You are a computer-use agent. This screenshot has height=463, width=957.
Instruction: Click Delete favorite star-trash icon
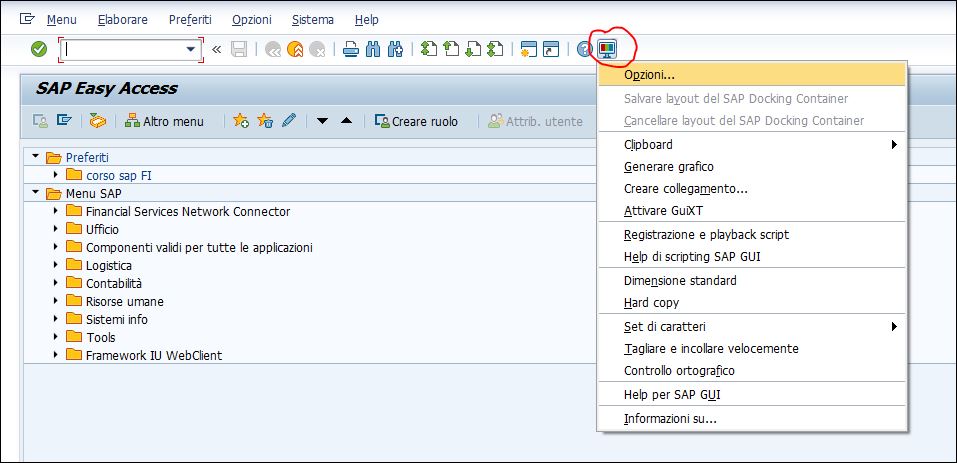click(x=265, y=121)
